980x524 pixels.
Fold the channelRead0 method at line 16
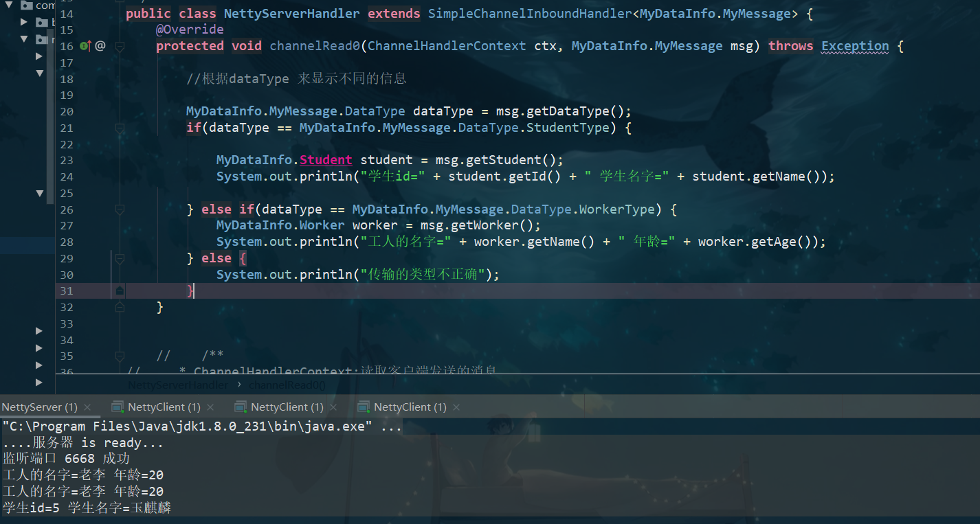pos(120,46)
